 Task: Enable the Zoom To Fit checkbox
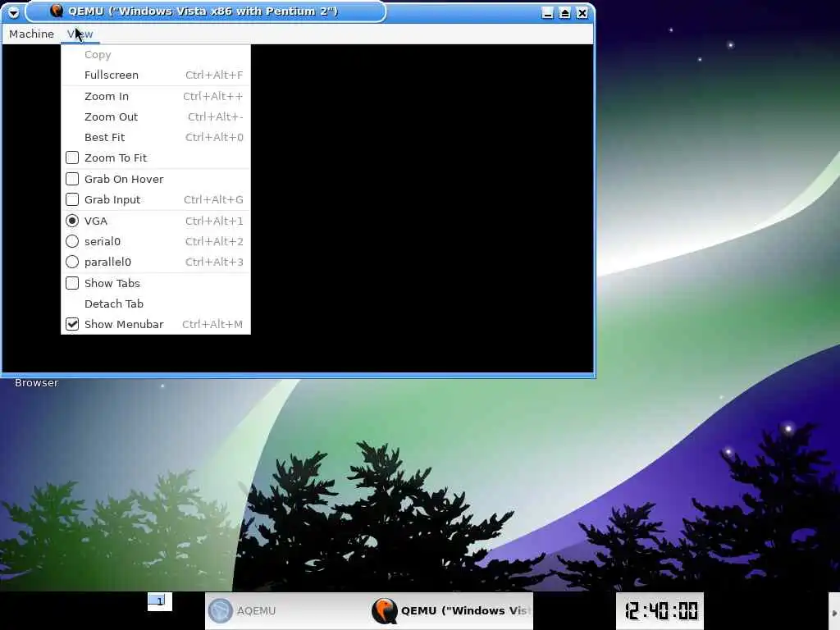point(72,157)
